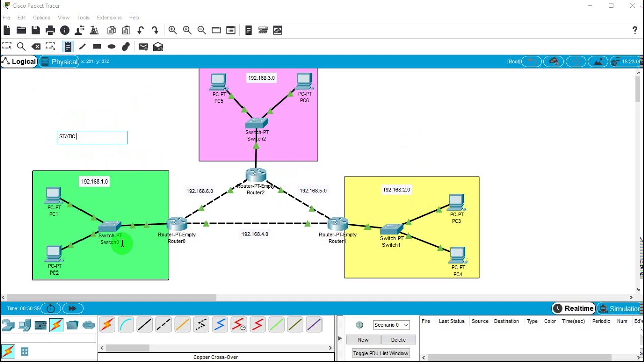Select the Draw Rectangle tool
Viewport: 644px width, 362px height.
pos(97,46)
